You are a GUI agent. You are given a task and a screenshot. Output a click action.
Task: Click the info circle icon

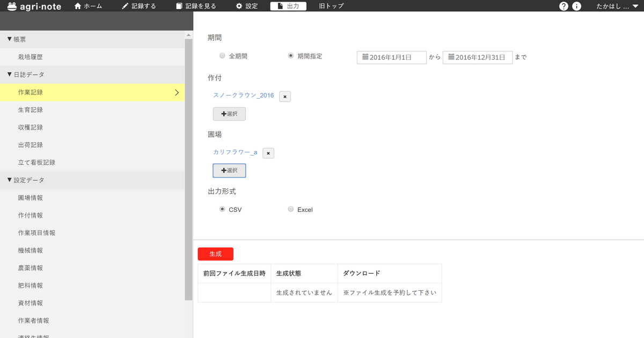pos(577,6)
